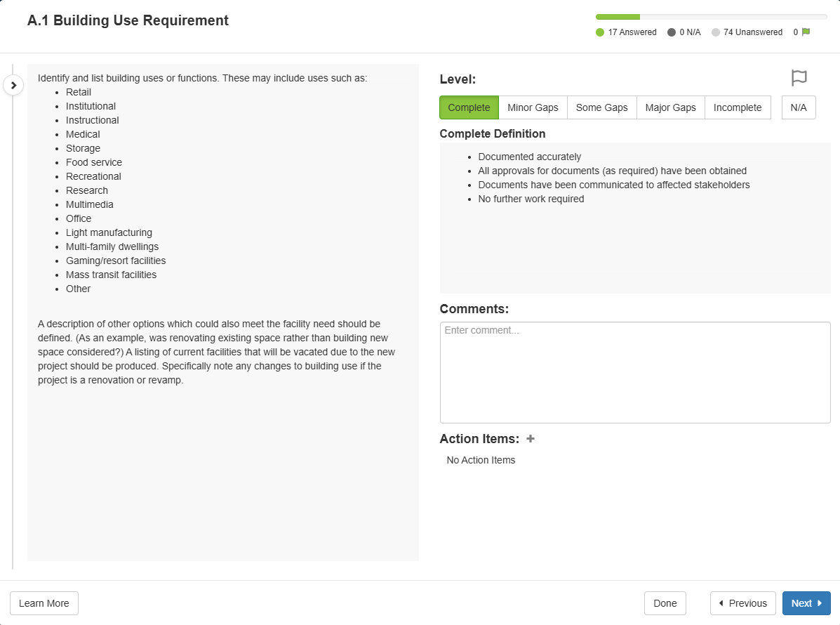Choose the Some Gaps level

coord(601,107)
